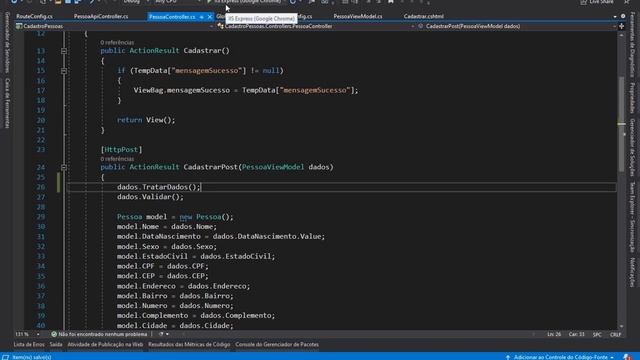The width and height of the screenshot is (640, 360).
Task: Click PessoaViewModel type in CadastrarPost signature
Action: click(x=273, y=167)
